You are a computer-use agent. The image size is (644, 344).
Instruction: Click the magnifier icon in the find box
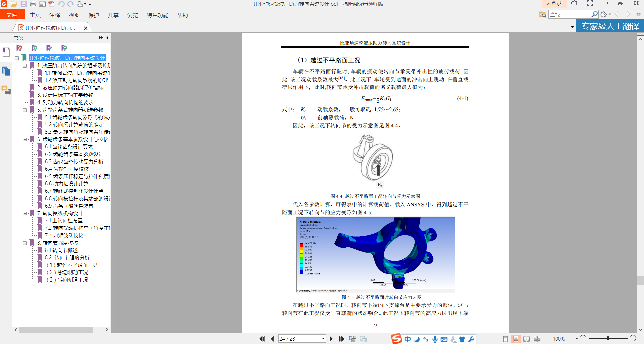tap(594, 14)
